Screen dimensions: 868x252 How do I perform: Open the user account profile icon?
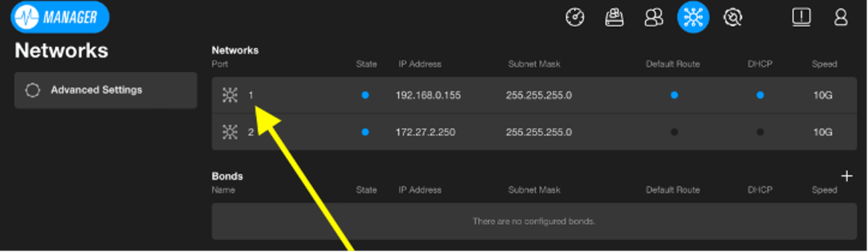841,17
